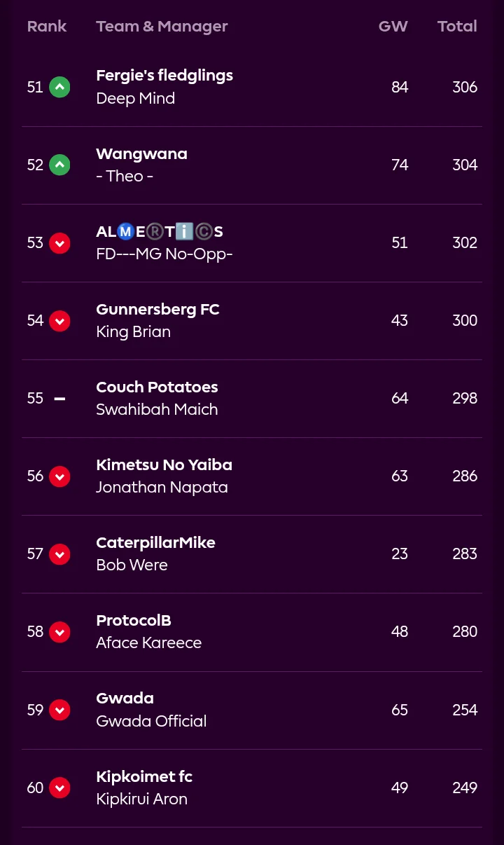504x845 pixels.
Task: Click red down arrow beside rank 58
Action: [x=59, y=632]
